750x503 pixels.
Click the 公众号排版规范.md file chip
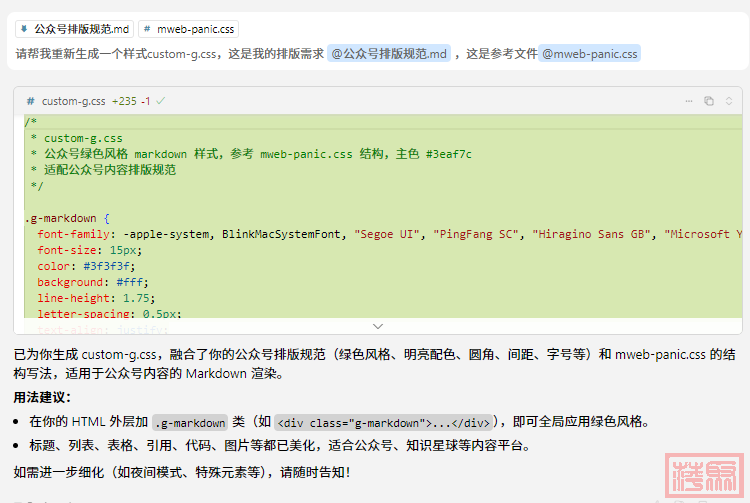pos(75,29)
